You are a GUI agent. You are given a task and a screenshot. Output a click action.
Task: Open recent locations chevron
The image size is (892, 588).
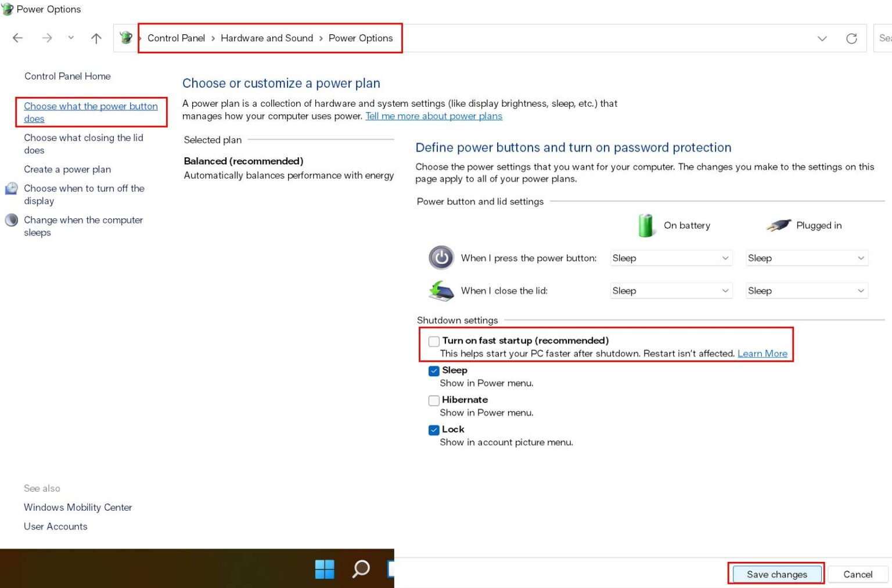71,38
